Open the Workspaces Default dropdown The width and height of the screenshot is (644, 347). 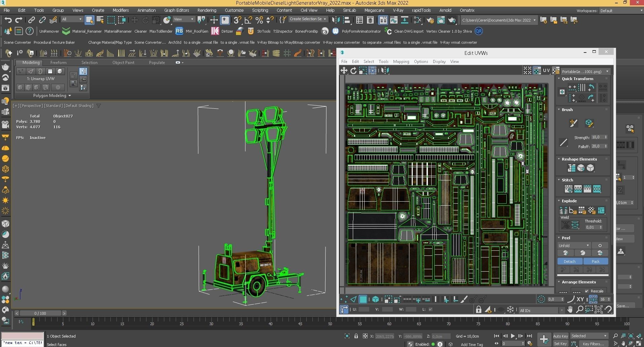[621, 11]
